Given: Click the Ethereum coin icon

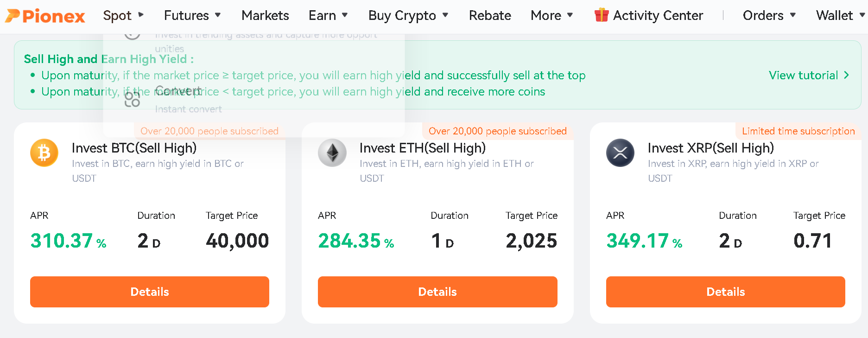Looking at the screenshot, I should coord(332,153).
